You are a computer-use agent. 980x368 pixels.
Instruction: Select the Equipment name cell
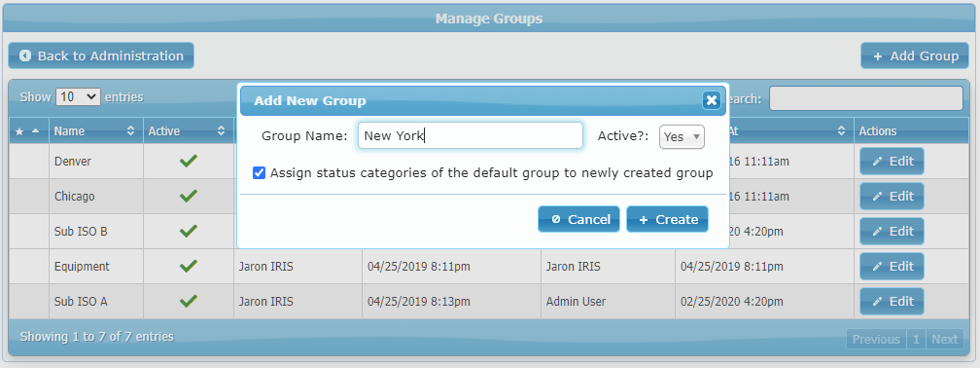(x=96, y=267)
